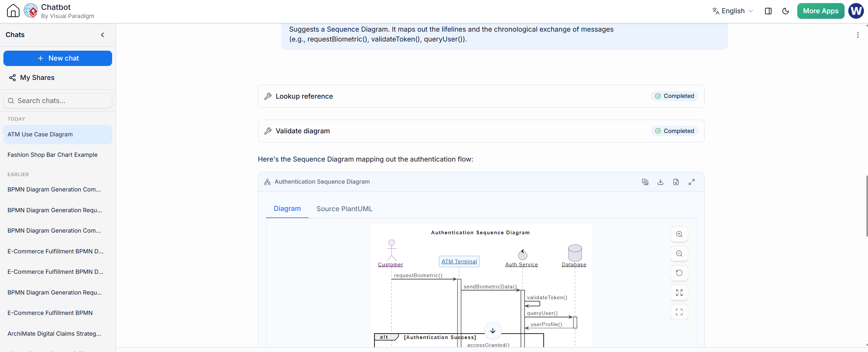Click the Visual Paradigm Chatbot logo

31,11
